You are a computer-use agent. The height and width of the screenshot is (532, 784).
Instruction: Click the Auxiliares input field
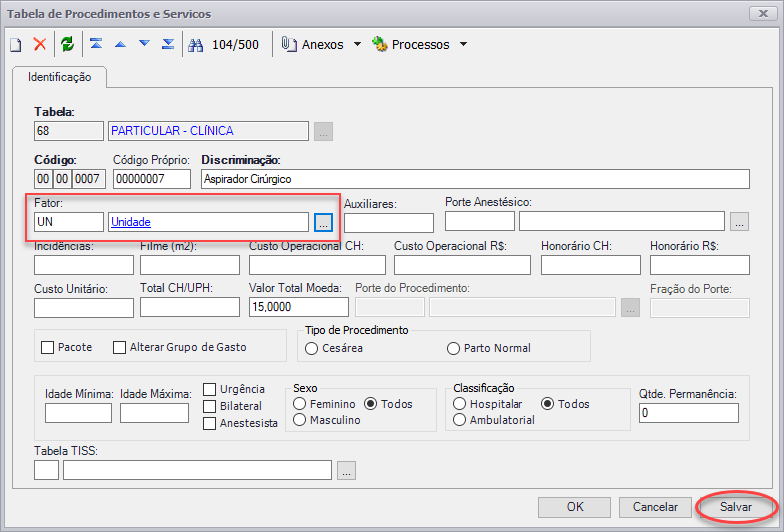[x=389, y=223]
